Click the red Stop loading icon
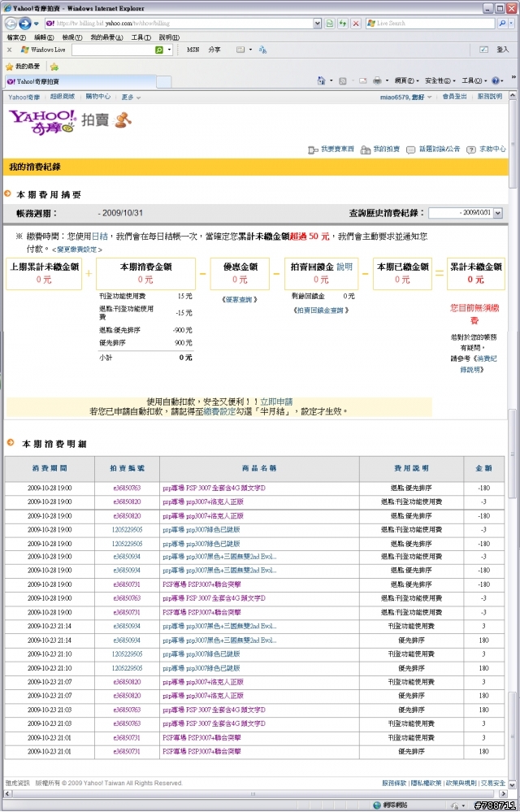Screen dimensions: 520x812 click(356, 24)
